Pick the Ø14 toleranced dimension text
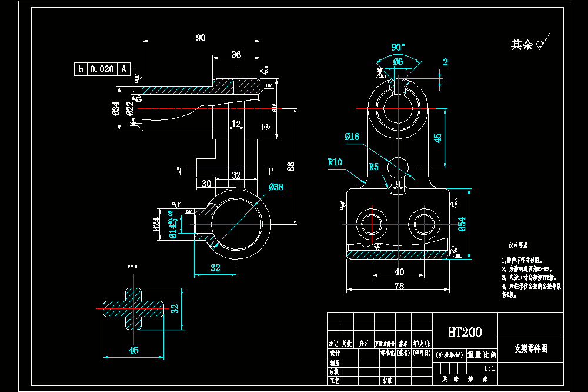The height and width of the screenshot is (392, 588). point(172,224)
